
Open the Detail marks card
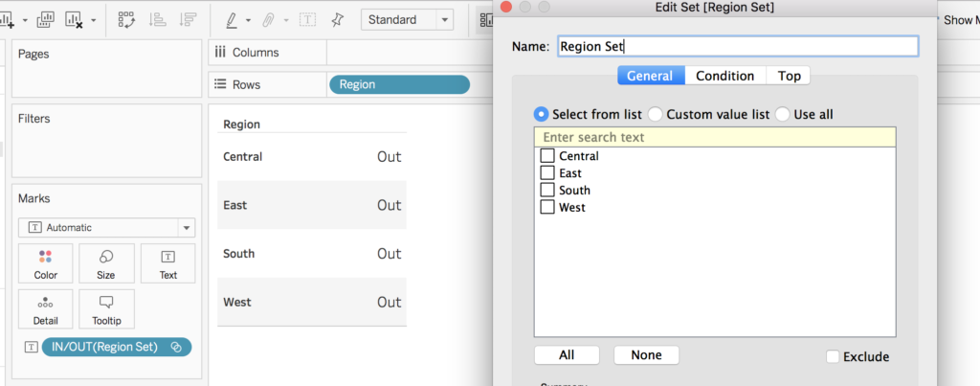(45, 309)
